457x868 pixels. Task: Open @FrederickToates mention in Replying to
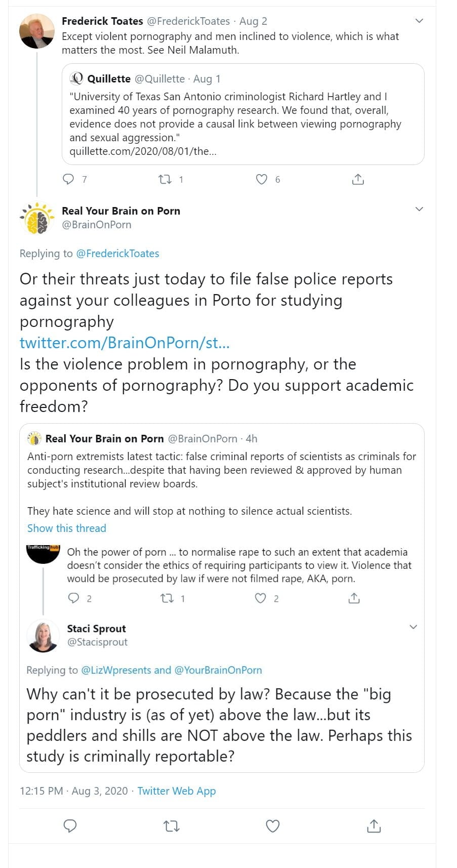(117, 254)
